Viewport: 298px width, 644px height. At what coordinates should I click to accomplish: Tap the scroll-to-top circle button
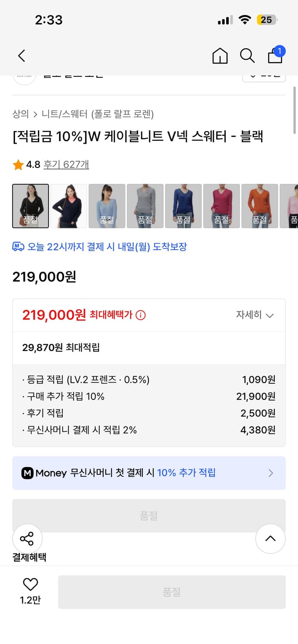click(270, 539)
